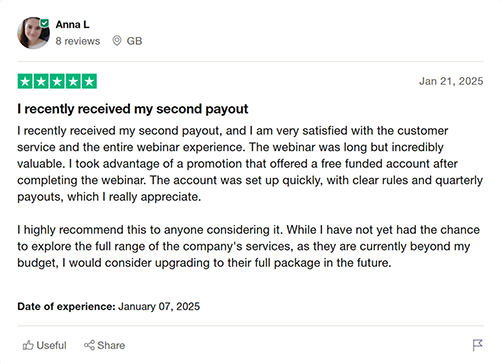The image size is (500, 364).
Task: Click the third green rating star
Action: (57, 81)
